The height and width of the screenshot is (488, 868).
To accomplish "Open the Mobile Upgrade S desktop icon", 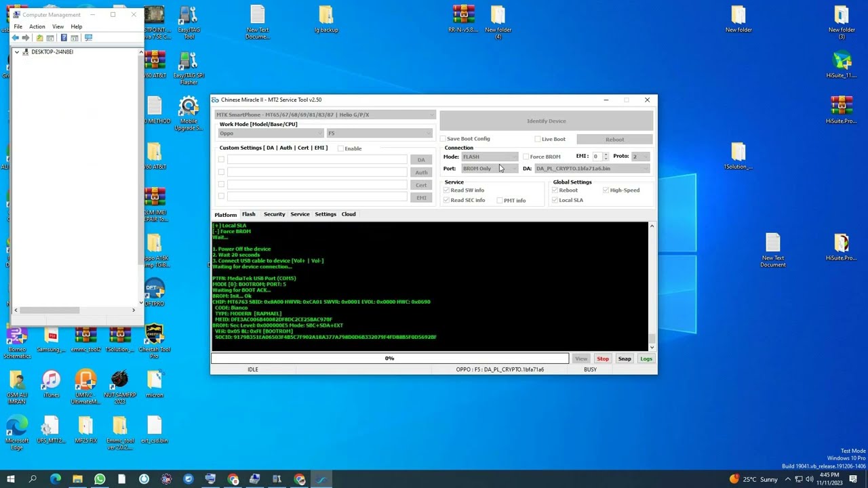I will [189, 114].
